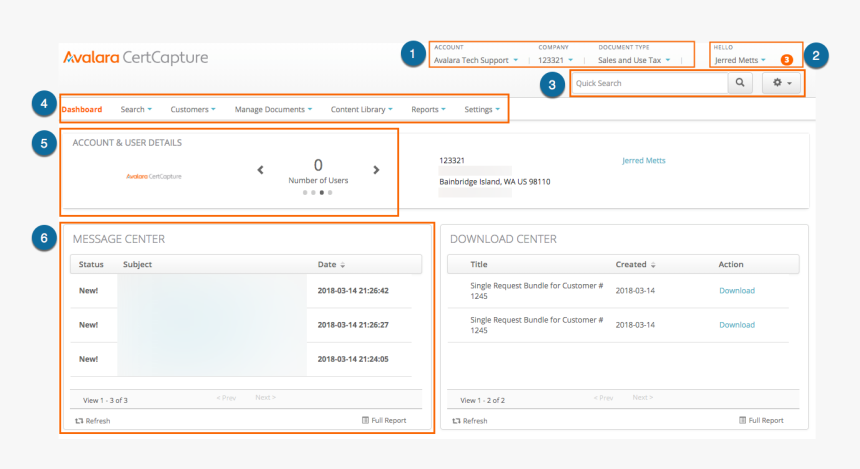Click Next in Download Center pager
Image resolution: width=860 pixels, height=469 pixels.
643,397
